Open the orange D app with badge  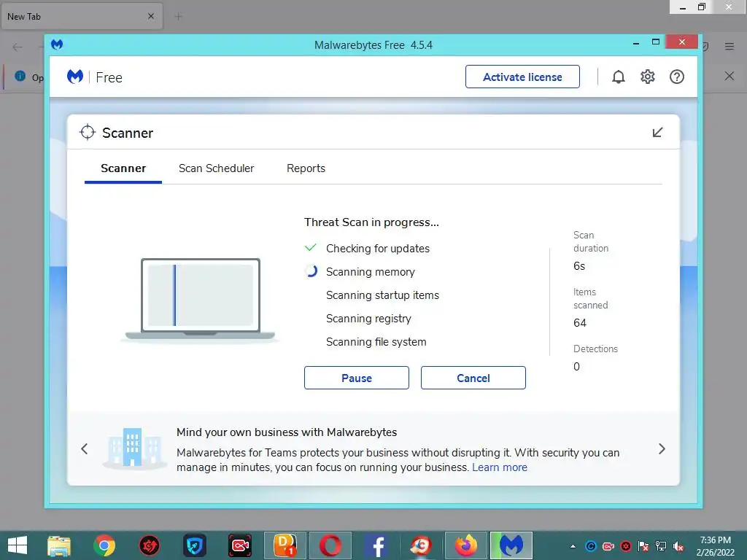point(285,545)
